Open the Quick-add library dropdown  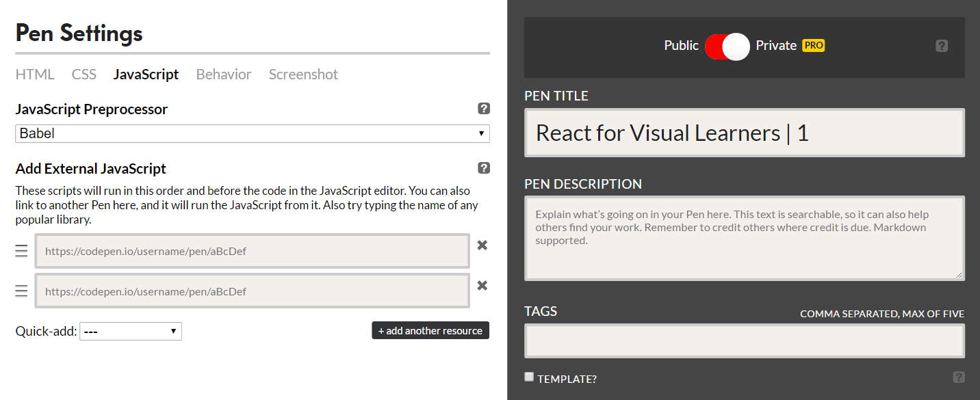[x=131, y=332]
